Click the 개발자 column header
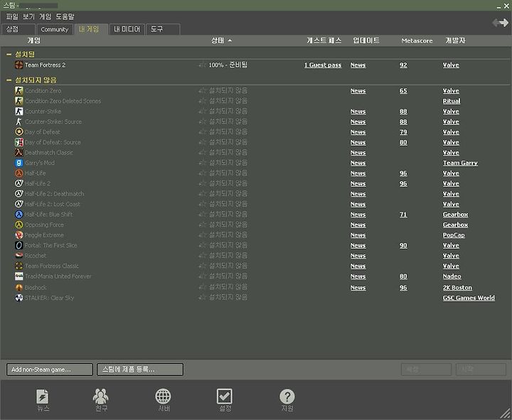The width and height of the screenshot is (512, 420). (x=455, y=41)
